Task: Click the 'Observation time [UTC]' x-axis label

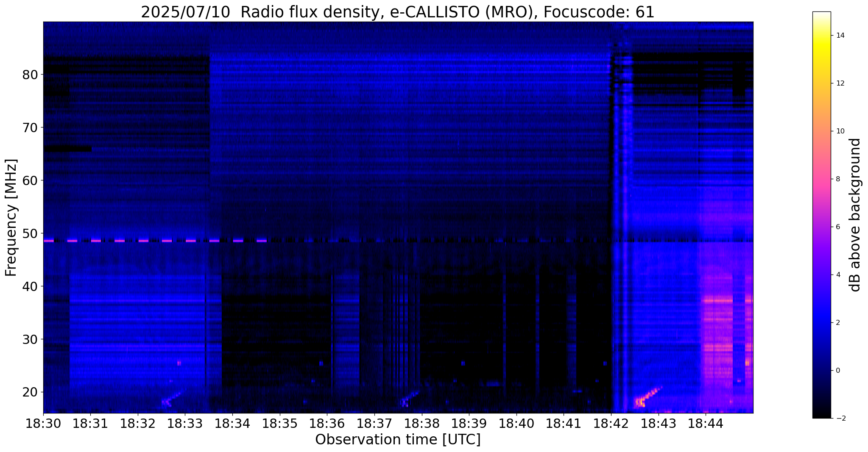Action: [x=398, y=440]
